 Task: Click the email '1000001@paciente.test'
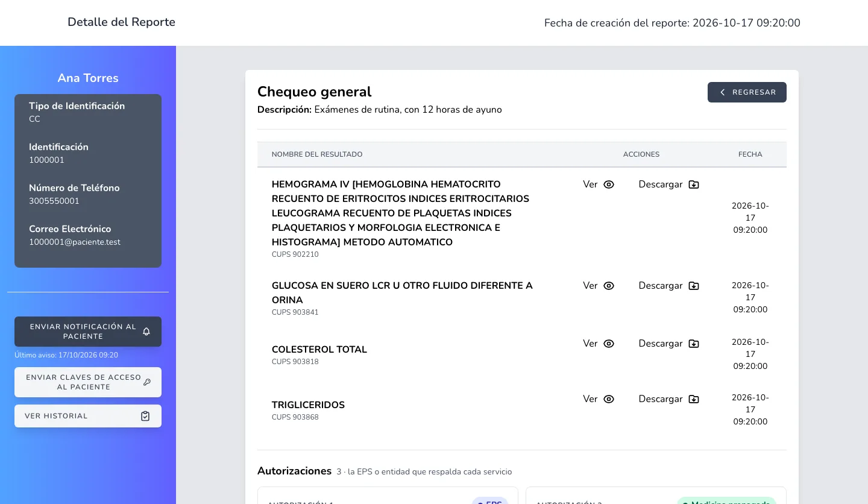[x=75, y=242]
